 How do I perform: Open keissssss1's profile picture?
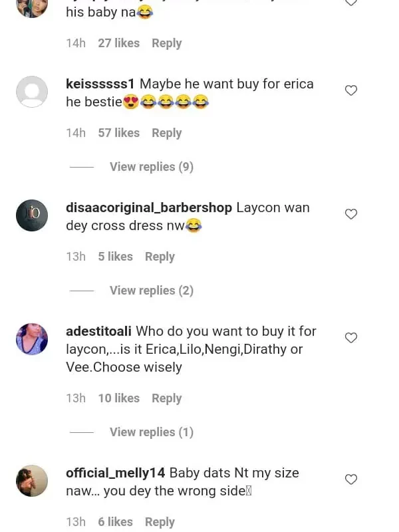pyautogui.click(x=32, y=92)
